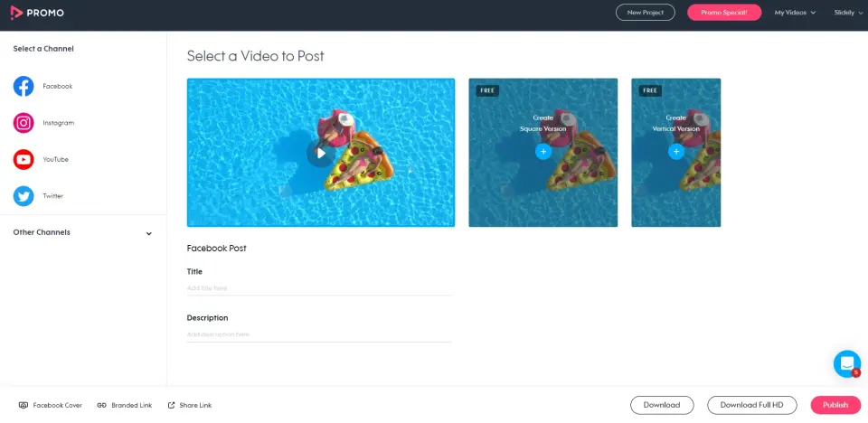Open the Slidely account dropdown
The image size is (868, 423).
(x=847, y=12)
